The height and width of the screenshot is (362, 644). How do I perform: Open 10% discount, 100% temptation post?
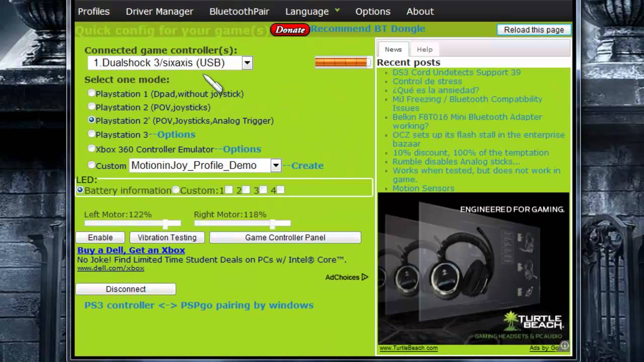(470, 153)
